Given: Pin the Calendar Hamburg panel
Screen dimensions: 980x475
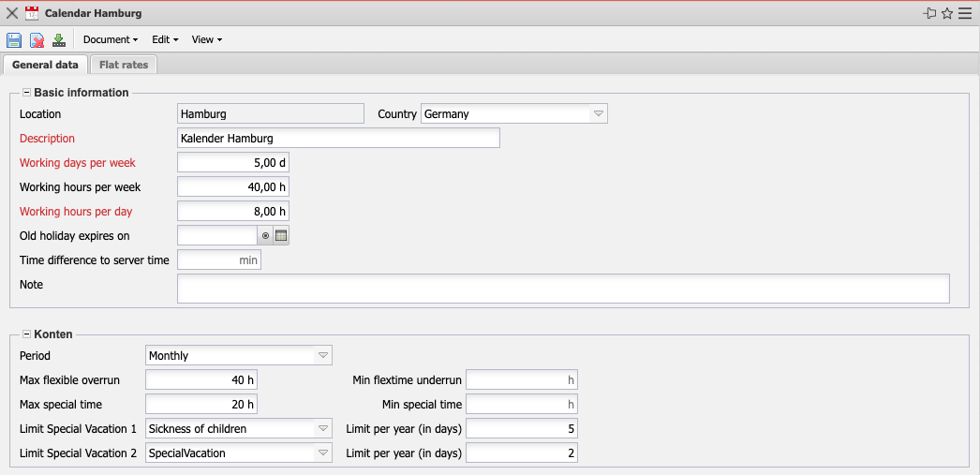Looking at the screenshot, I should point(929,13).
